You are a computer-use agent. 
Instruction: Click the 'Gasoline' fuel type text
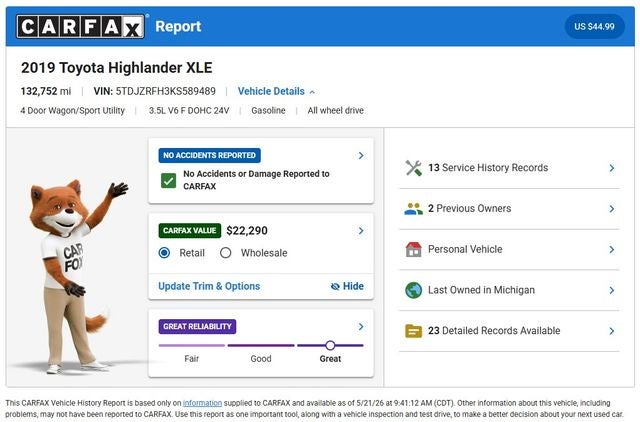(268, 111)
